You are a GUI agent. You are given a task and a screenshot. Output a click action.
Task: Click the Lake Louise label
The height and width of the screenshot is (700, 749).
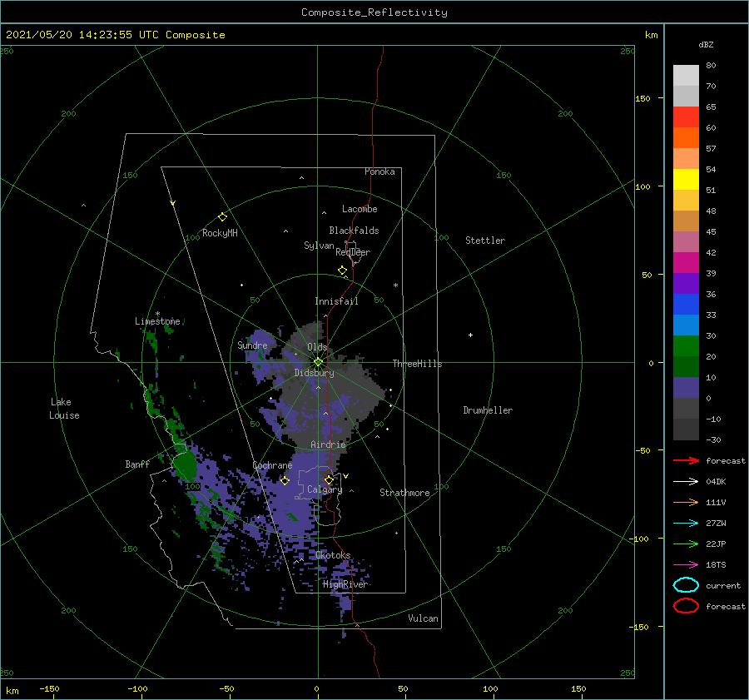[64, 409]
